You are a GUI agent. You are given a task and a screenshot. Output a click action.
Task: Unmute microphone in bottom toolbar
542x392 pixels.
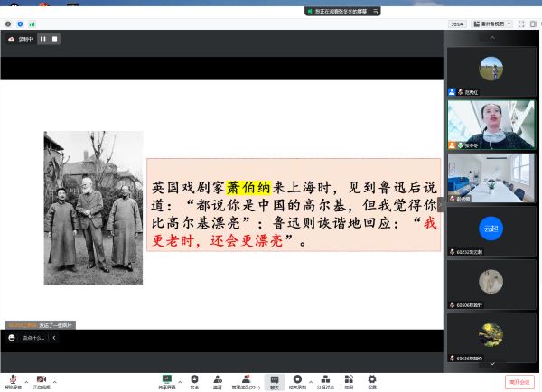pyautogui.click(x=14, y=381)
